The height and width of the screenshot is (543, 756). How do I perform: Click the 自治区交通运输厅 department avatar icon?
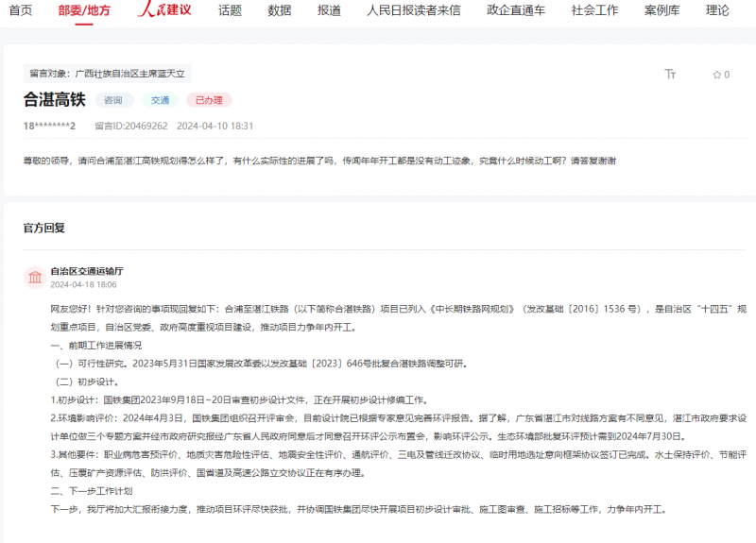35,277
